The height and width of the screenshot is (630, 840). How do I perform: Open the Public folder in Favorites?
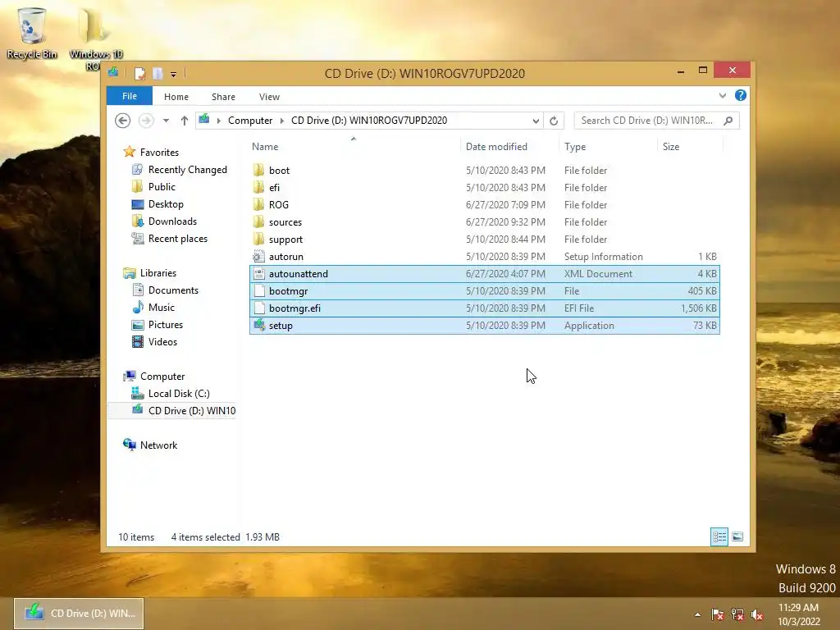point(162,187)
